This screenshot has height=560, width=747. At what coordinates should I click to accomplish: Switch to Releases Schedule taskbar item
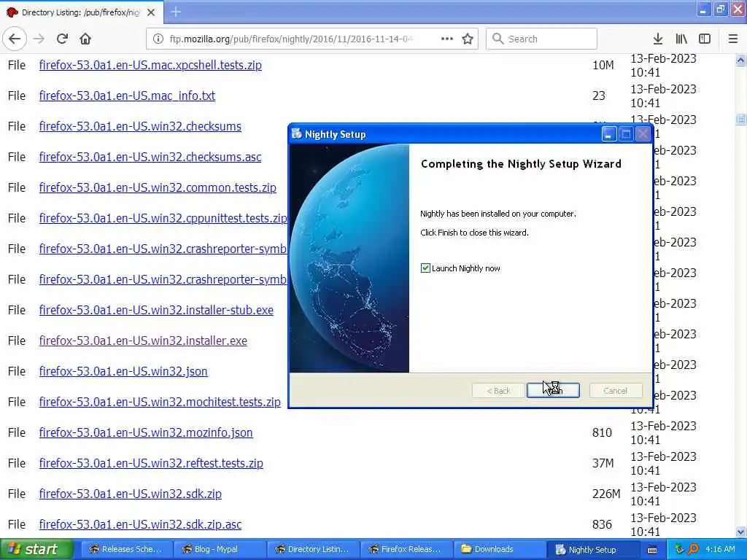coord(126,549)
